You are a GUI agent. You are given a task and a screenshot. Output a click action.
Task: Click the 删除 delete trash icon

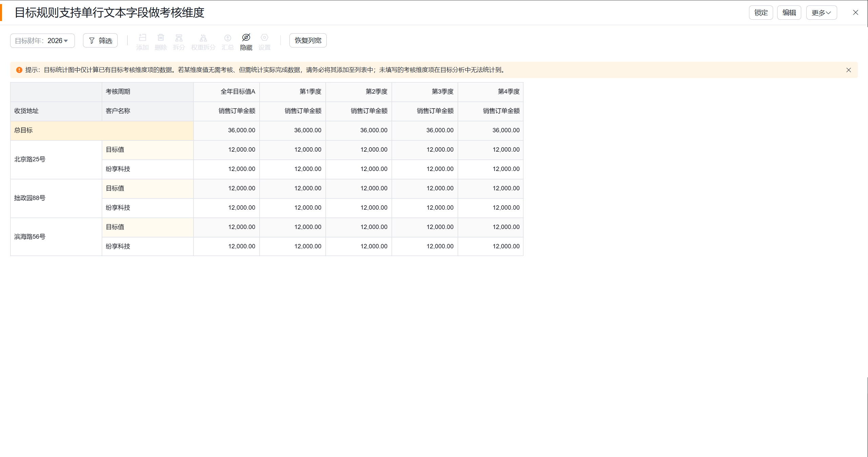coord(161,38)
